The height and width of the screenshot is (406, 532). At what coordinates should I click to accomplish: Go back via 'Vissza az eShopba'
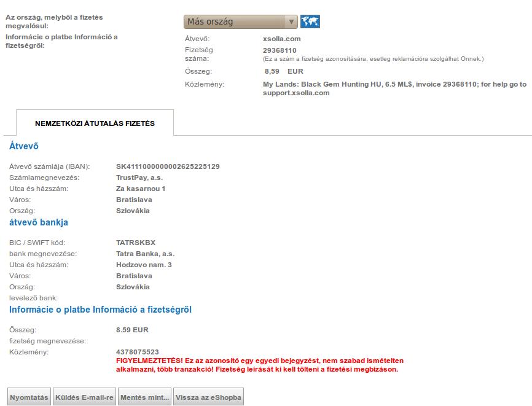coord(209,397)
